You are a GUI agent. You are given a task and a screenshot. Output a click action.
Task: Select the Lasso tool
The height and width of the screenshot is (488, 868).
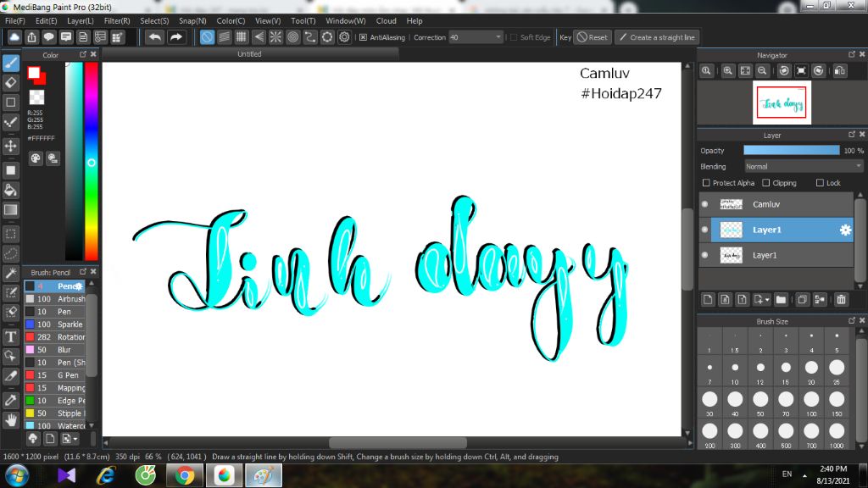coord(10,253)
